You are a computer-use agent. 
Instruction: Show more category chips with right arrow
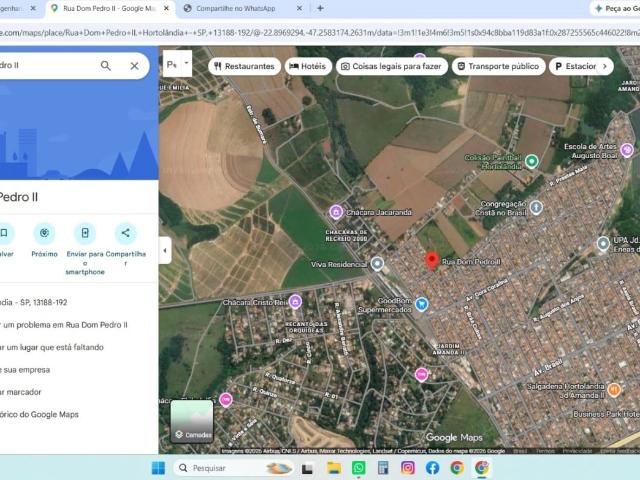point(605,66)
